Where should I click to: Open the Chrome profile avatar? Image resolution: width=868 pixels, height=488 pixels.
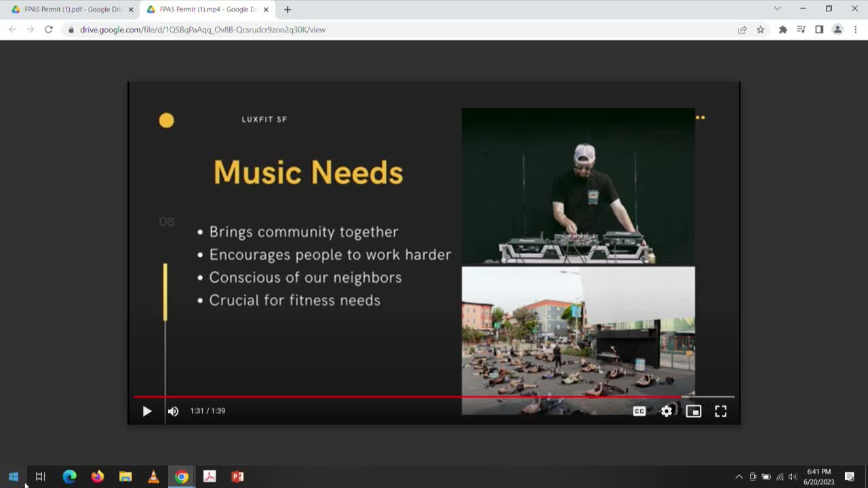tap(837, 30)
